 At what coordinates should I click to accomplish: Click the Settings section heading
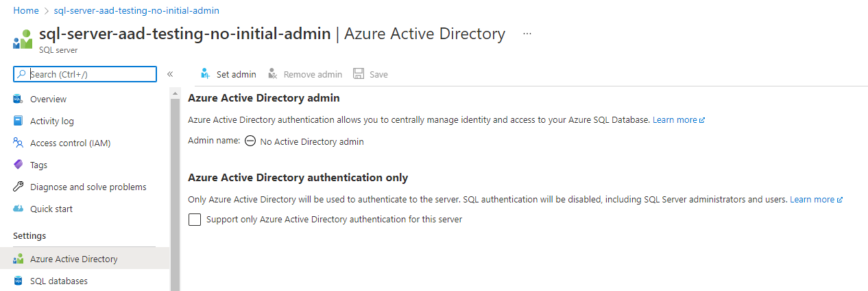pos(29,236)
